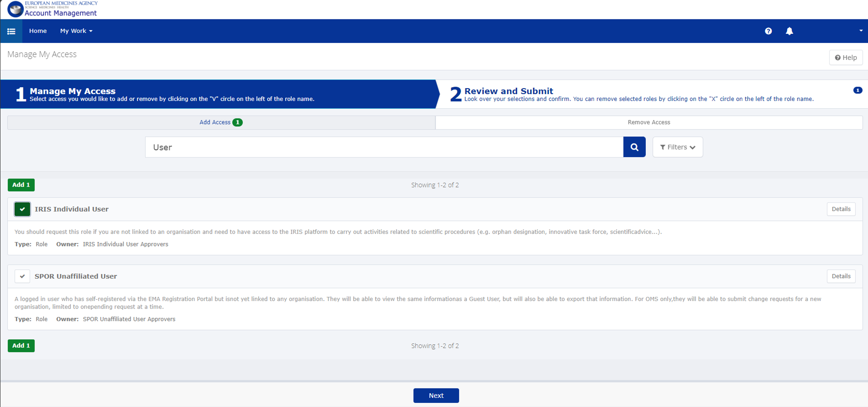Viewport: 868px width, 407px height.
Task: Uncheck the IRIS Individual User role
Action: pyautogui.click(x=22, y=209)
